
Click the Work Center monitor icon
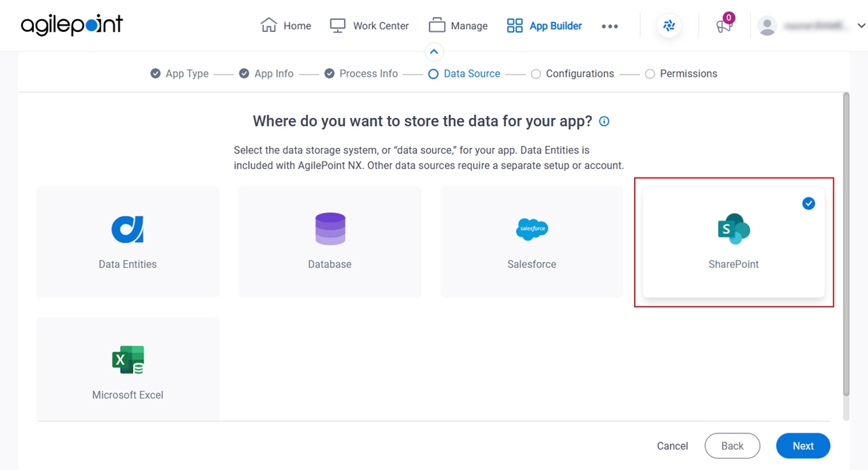point(338,26)
